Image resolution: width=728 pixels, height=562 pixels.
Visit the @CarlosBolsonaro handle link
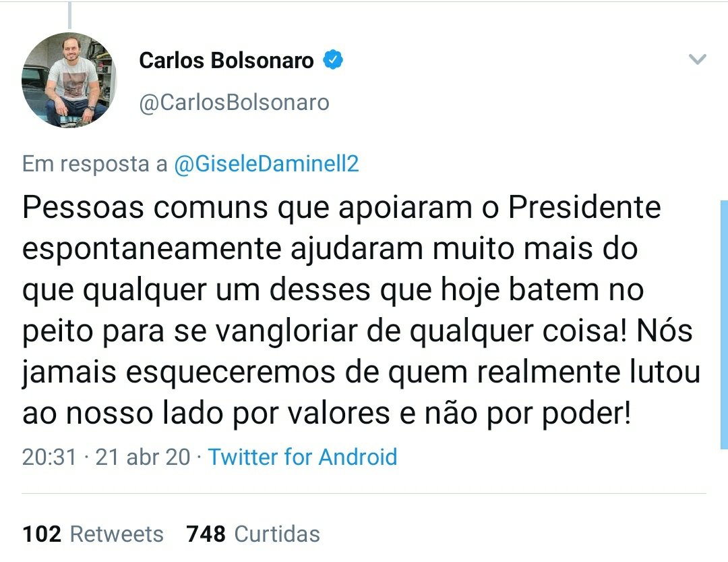(234, 103)
